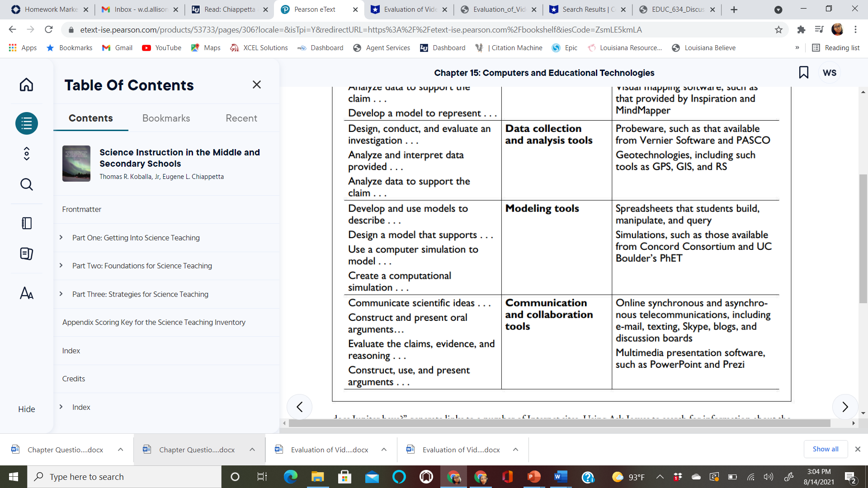
Task: Open Chrome's three-dot menu
Action: click(x=855, y=30)
